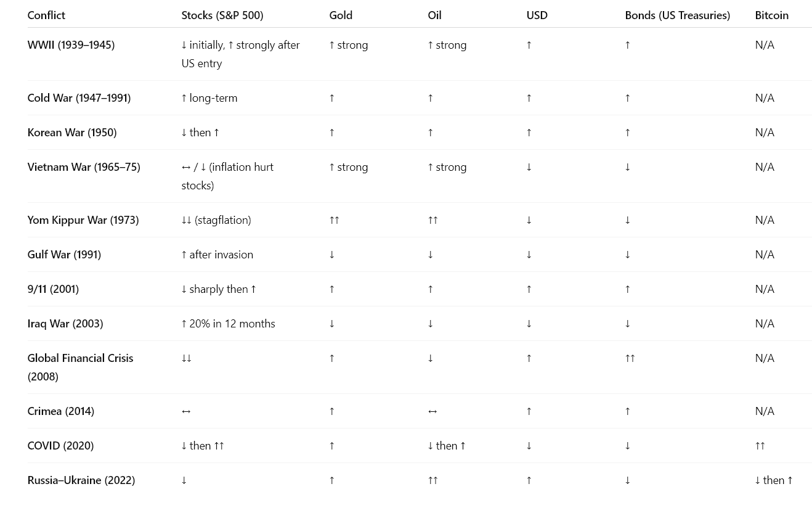The width and height of the screenshot is (812, 505).
Task: Select the Vietnam War (1965–75) row label
Action: pos(84,167)
